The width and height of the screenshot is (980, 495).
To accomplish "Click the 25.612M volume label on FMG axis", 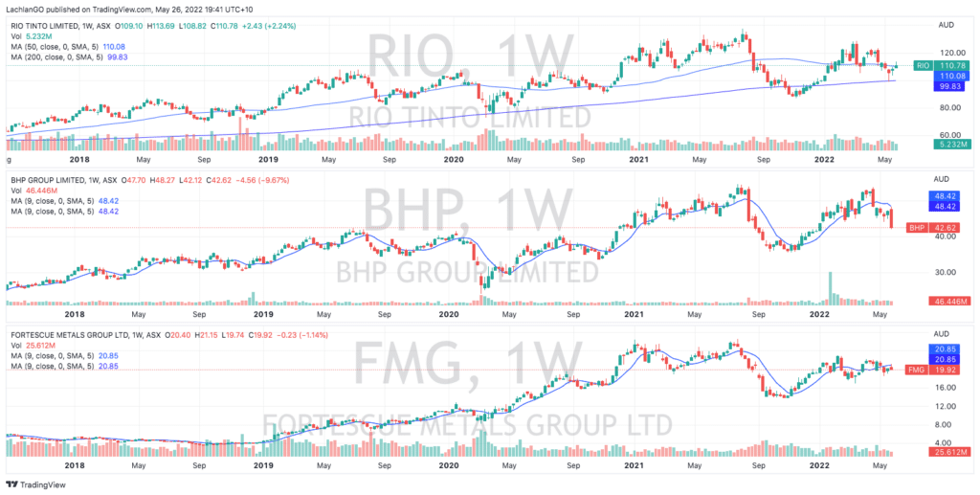I will pyautogui.click(x=950, y=451).
